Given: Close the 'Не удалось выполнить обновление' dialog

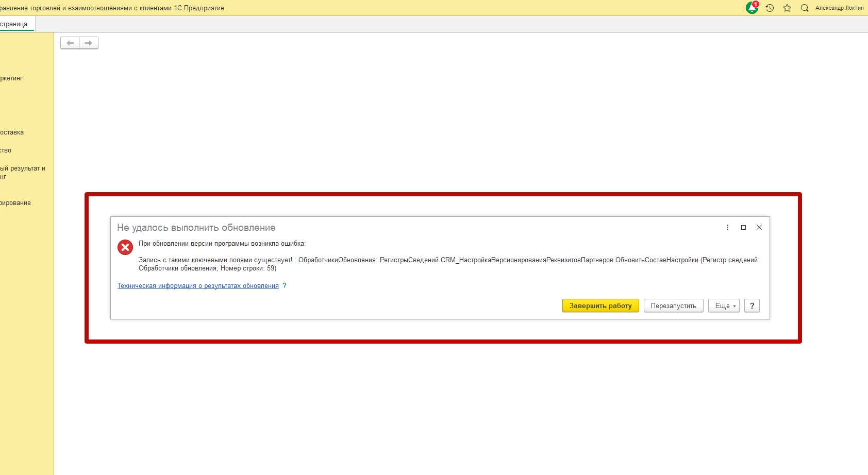Looking at the screenshot, I should (x=759, y=227).
